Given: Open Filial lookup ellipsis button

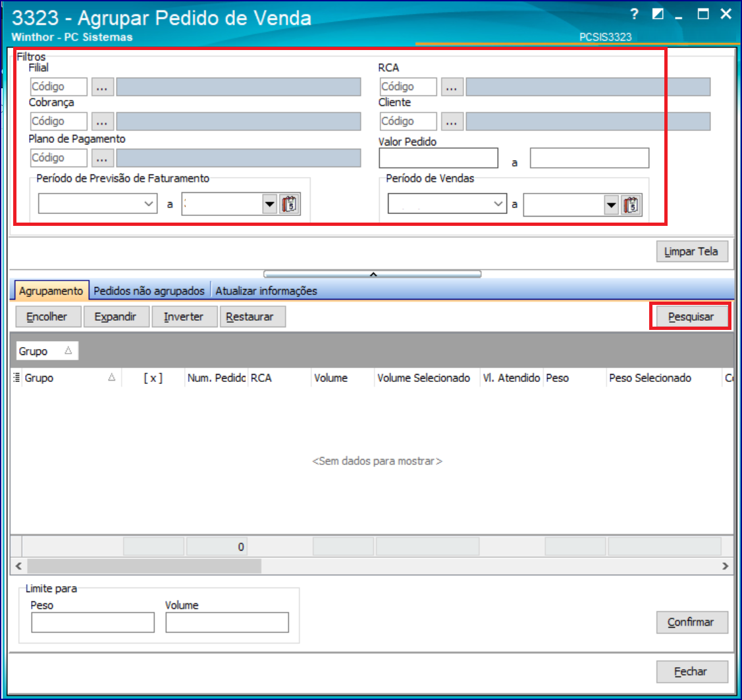Looking at the screenshot, I should (102, 87).
